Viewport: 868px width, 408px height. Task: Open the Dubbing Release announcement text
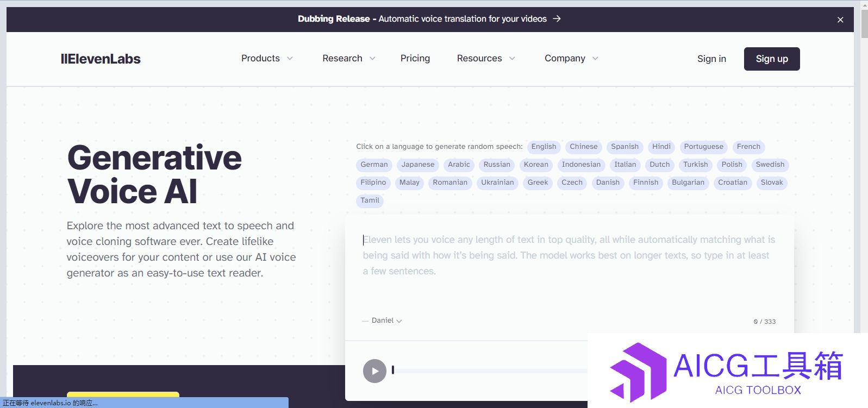pyautogui.click(x=422, y=18)
